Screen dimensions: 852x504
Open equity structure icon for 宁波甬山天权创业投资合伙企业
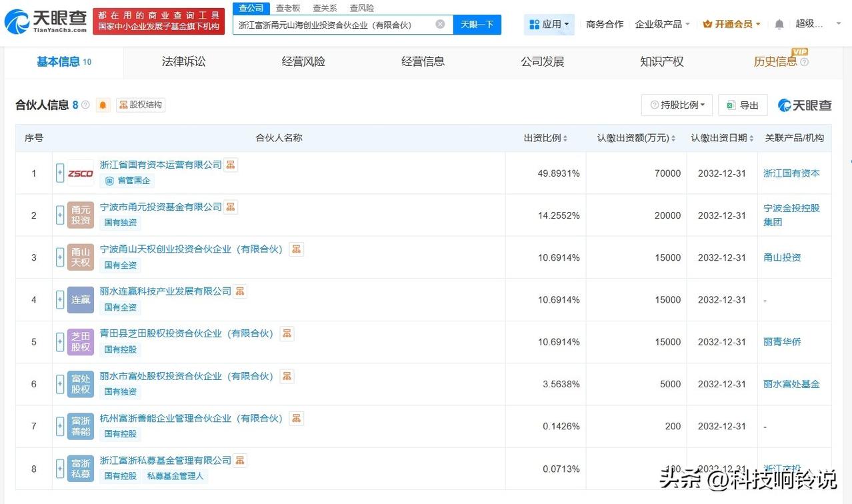[297, 249]
